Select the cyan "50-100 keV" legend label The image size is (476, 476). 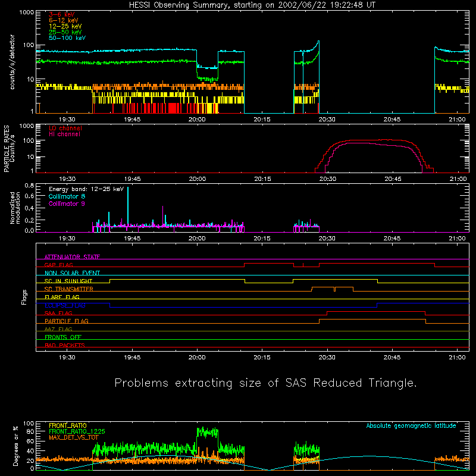[x=67, y=38]
